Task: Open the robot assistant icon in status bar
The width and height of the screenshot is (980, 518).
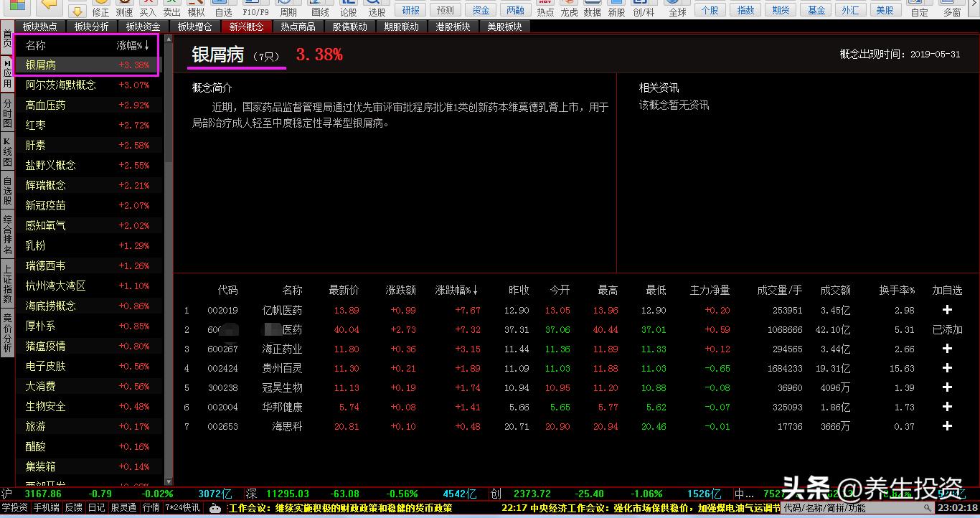Action: (x=215, y=508)
